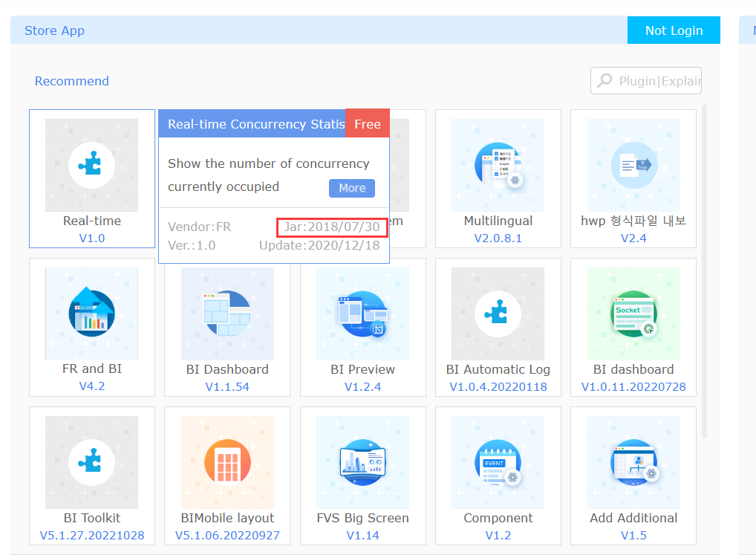
Task: Select the hwp export plugin icon
Action: (x=633, y=166)
